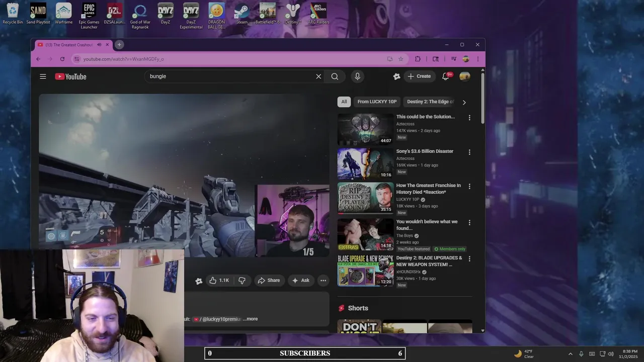Viewport: 644px width, 362px height.
Task: Open the YouTube guide hamburger menu
Action: [x=43, y=76]
